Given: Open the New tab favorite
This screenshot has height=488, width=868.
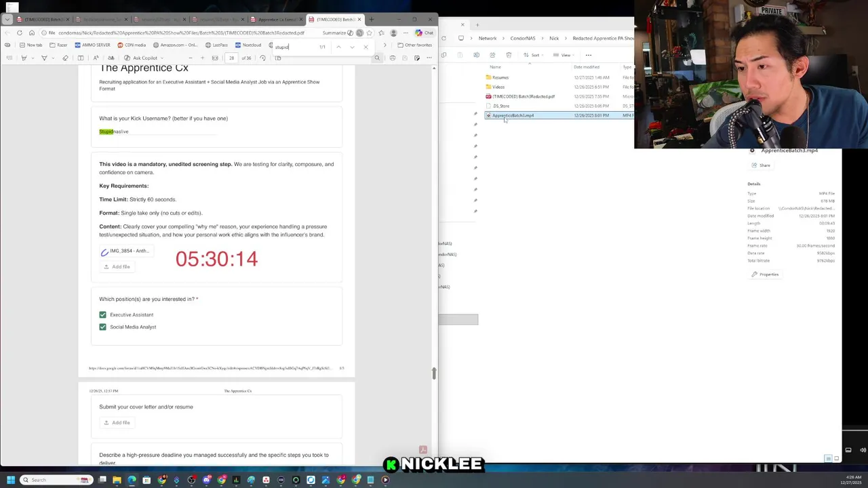Looking at the screenshot, I should point(31,45).
